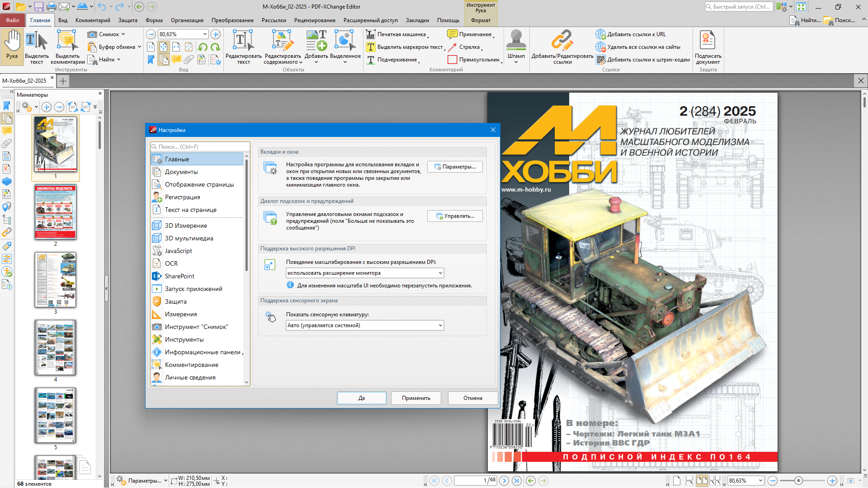Expand the zoom level 80,63% dropdown in ribbon
Image resolution: width=868 pixels, height=488 pixels.
[205, 34]
